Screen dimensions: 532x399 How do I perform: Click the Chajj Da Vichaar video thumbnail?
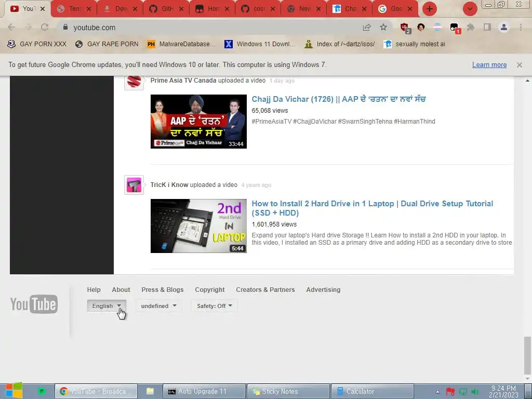pyautogui.click(x=198, y=122)
